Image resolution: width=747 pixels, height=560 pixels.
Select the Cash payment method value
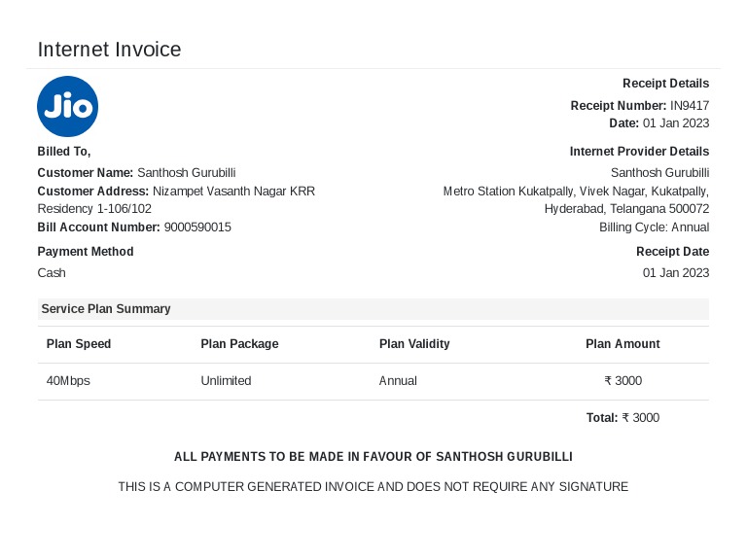(x=52, y=273)
